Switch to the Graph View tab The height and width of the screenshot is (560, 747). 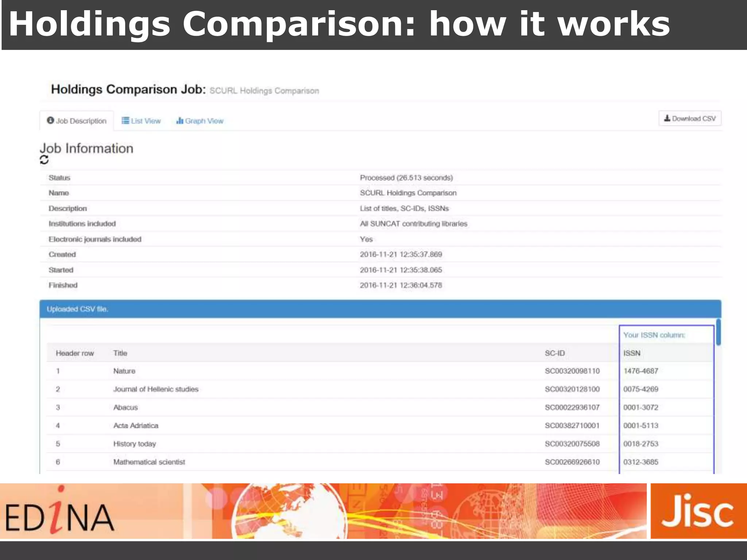(x=200, y=121)
